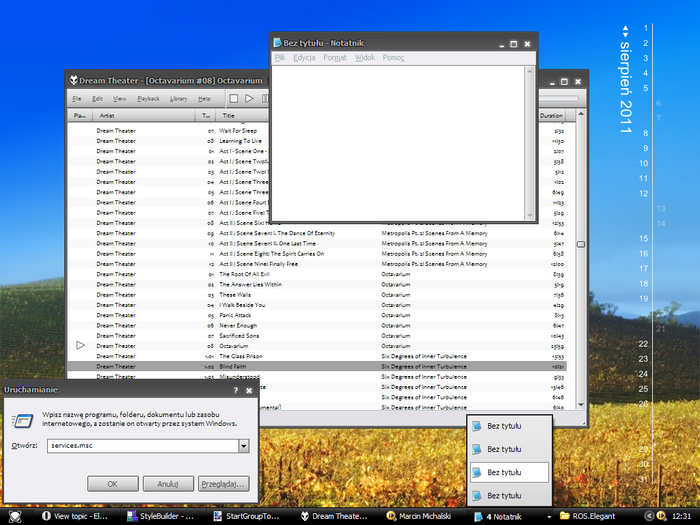Viewport: 700px width, 525px height.
Task: Open the StyleBuilder taskbar item
Action: click(164, 516)
